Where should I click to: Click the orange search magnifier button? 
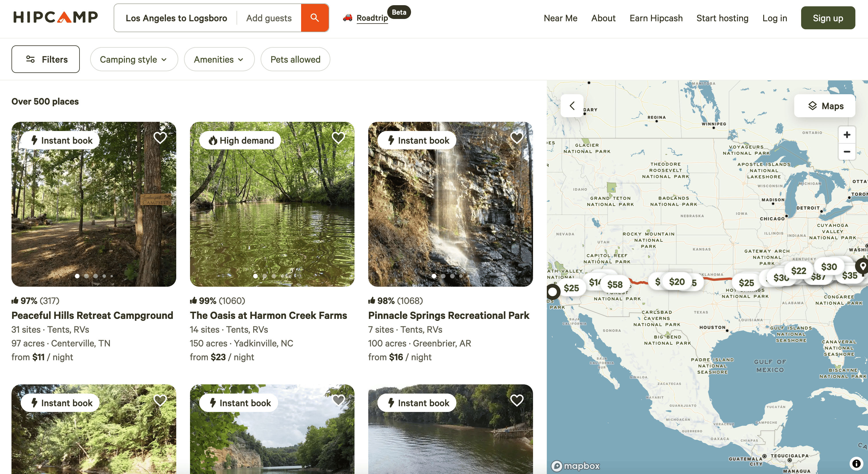pyautogui.click(x=314, y=18)
